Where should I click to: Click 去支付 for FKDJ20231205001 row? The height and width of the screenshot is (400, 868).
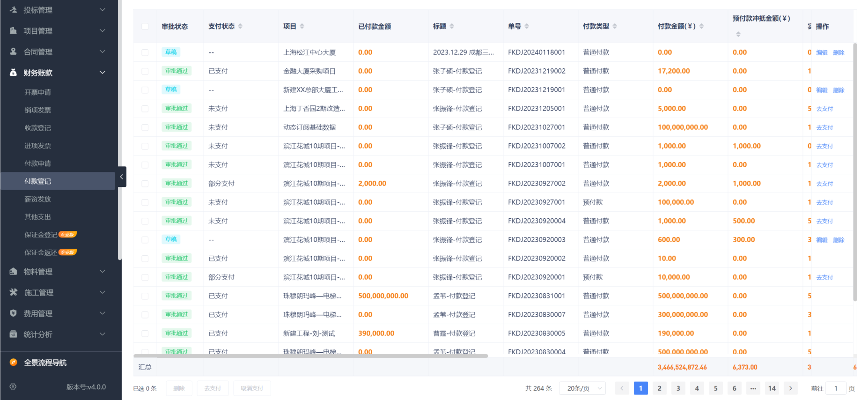824,109
